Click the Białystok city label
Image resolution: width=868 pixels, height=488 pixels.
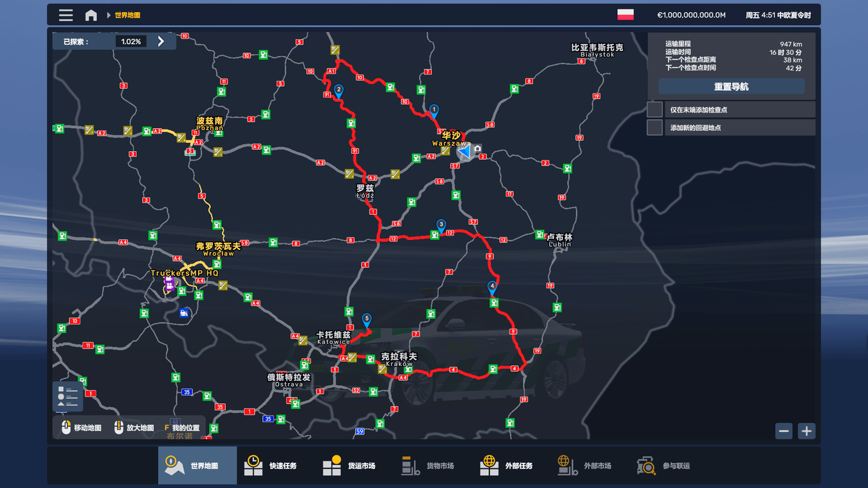(597, 51)
